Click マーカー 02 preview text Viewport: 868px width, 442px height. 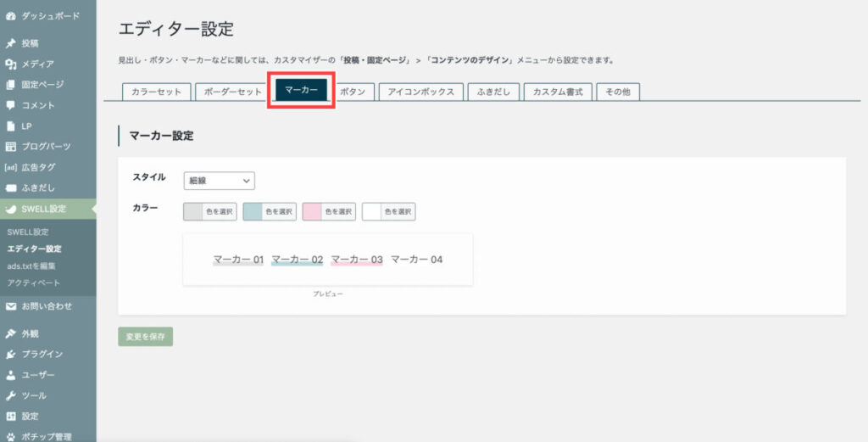(298, 260)
